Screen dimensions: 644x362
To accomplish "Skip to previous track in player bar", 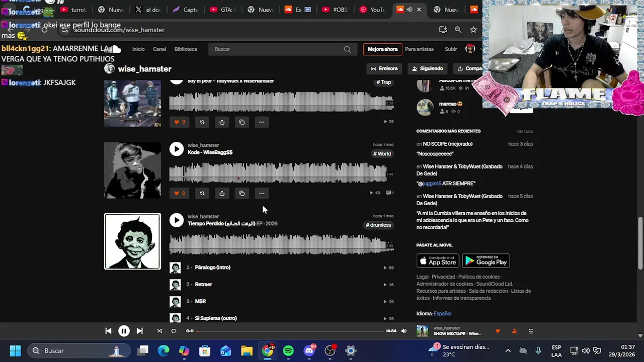I will tap(108, 331).
